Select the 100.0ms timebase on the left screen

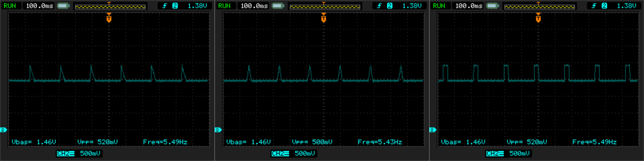tap(39, 6)
